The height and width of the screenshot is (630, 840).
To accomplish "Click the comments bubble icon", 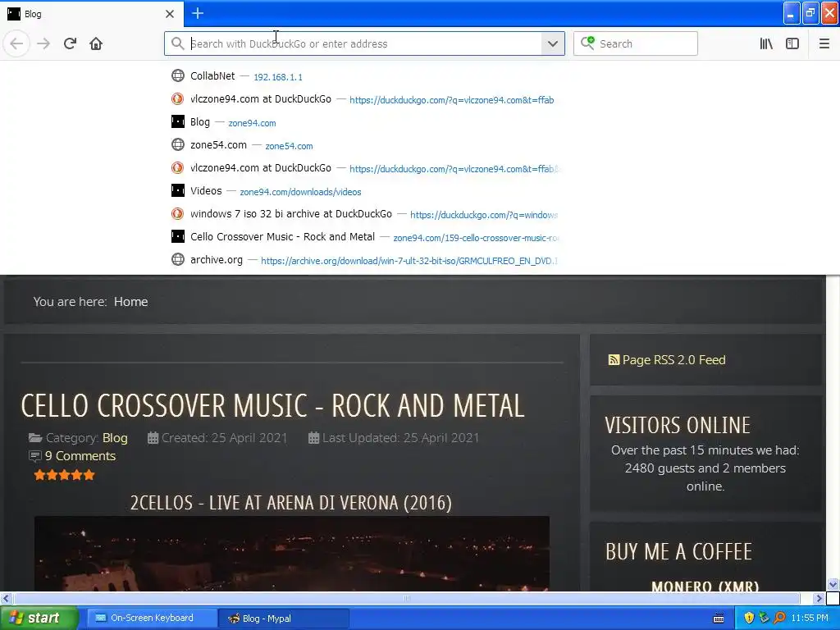I will pos(34,456).
